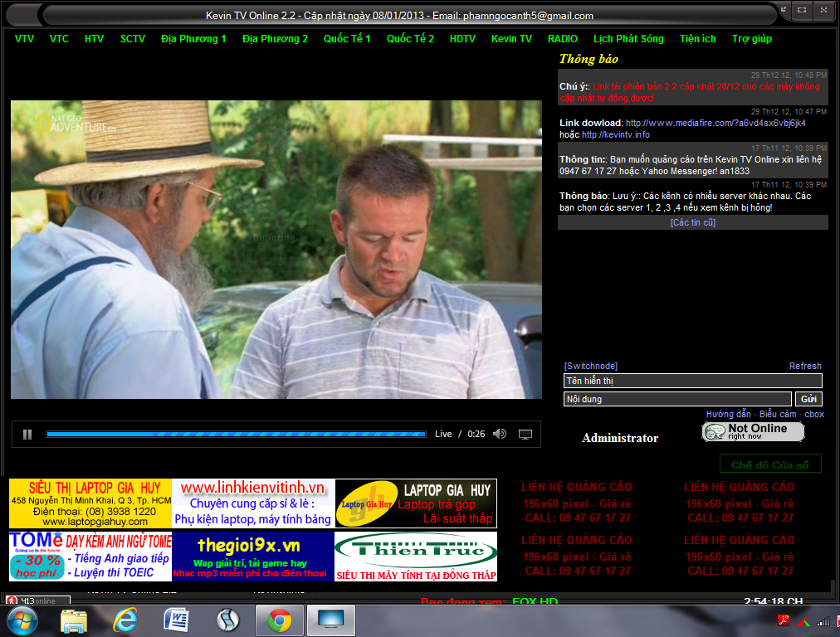Viewport: 840px width, 637px height.
Task: Open the Kevin TV menu
Action: click(x=511, y=38)
